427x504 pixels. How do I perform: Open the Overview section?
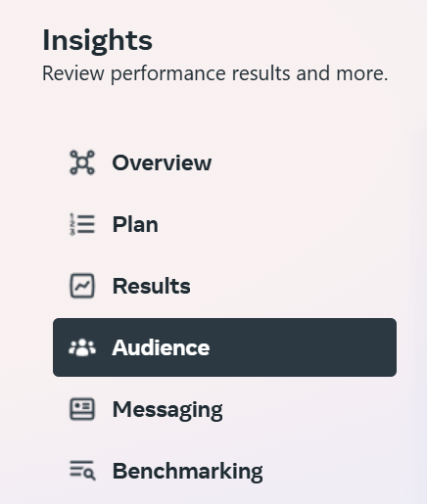pyautogui.click(x=162, y=162)
